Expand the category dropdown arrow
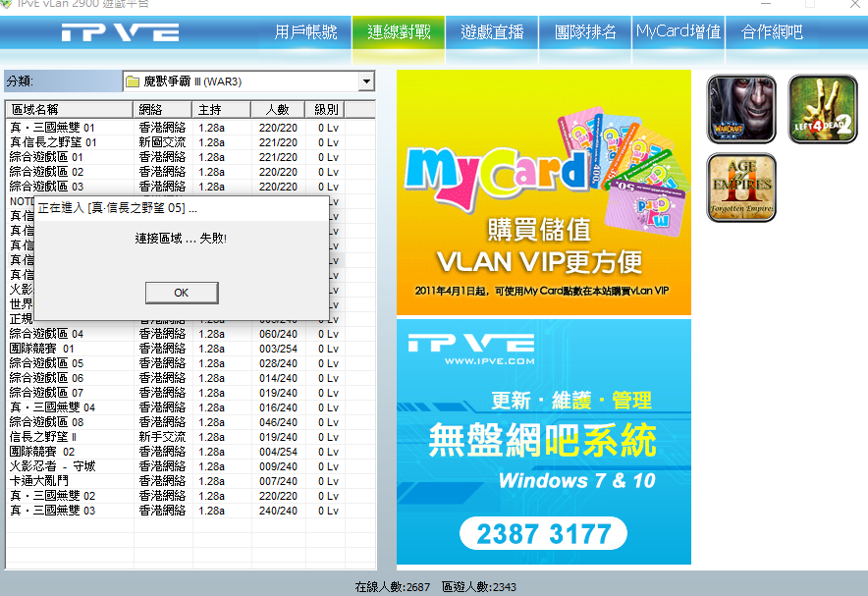 point(366,81)
